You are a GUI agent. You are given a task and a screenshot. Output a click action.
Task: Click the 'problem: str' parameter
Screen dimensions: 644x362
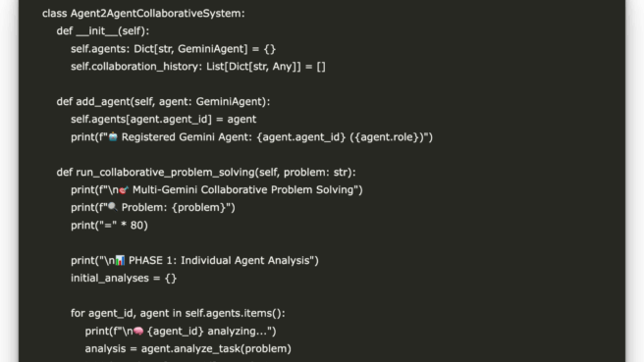[317, 173]
